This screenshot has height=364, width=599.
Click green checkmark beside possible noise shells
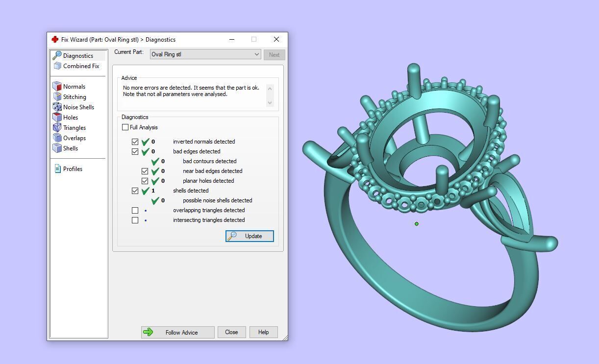155,201
